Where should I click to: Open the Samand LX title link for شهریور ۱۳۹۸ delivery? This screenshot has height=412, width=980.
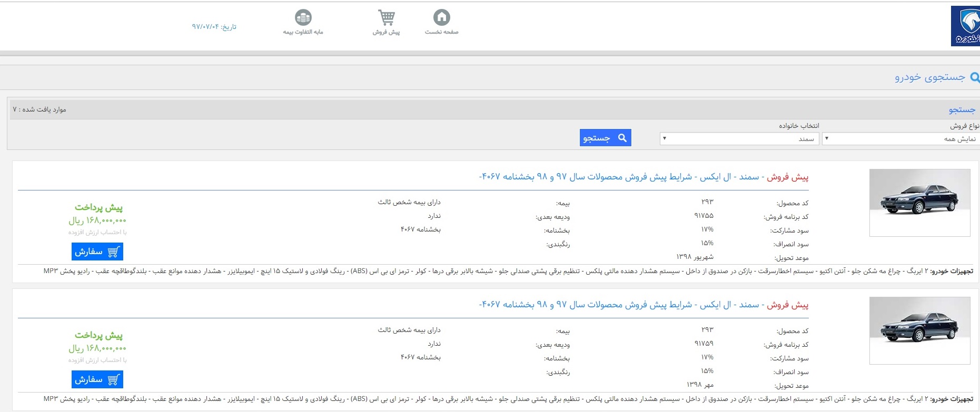click(x=644, y=177)
